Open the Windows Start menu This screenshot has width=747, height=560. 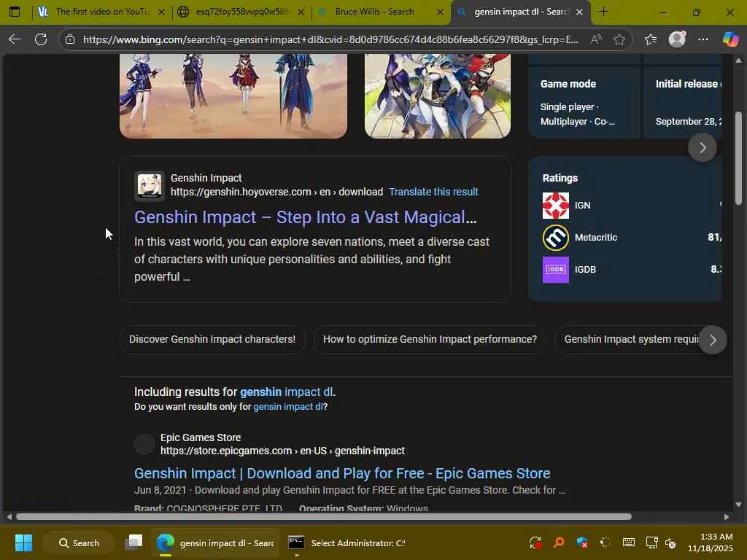[23, 542]
